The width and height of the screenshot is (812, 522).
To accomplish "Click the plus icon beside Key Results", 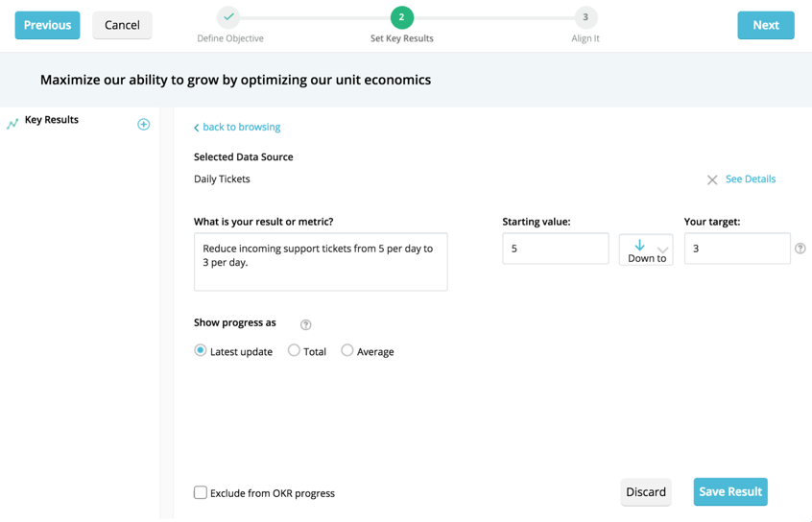I will click(143, 124).
